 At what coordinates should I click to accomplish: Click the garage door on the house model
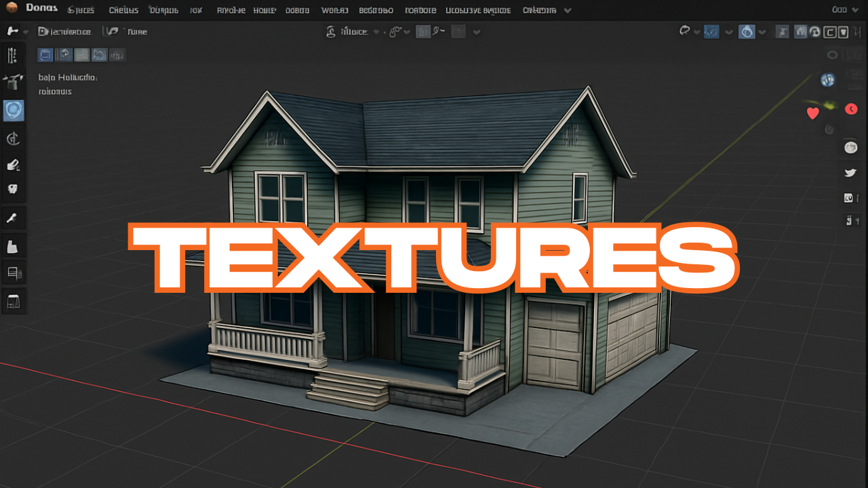555,344
